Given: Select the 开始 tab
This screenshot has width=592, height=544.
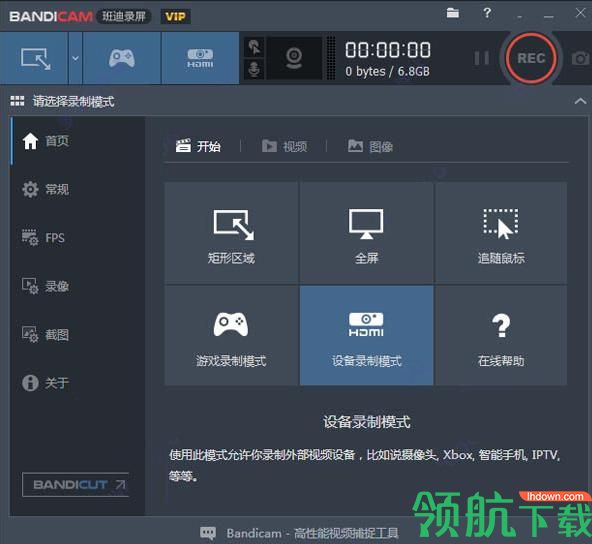Looking at the screenshot, I should [198, 146].
